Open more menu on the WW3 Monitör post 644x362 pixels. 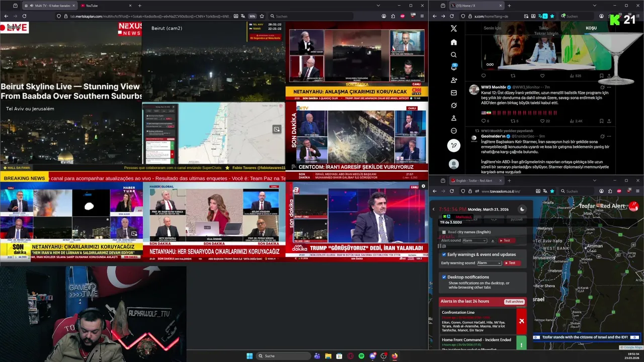pos(609,87)
